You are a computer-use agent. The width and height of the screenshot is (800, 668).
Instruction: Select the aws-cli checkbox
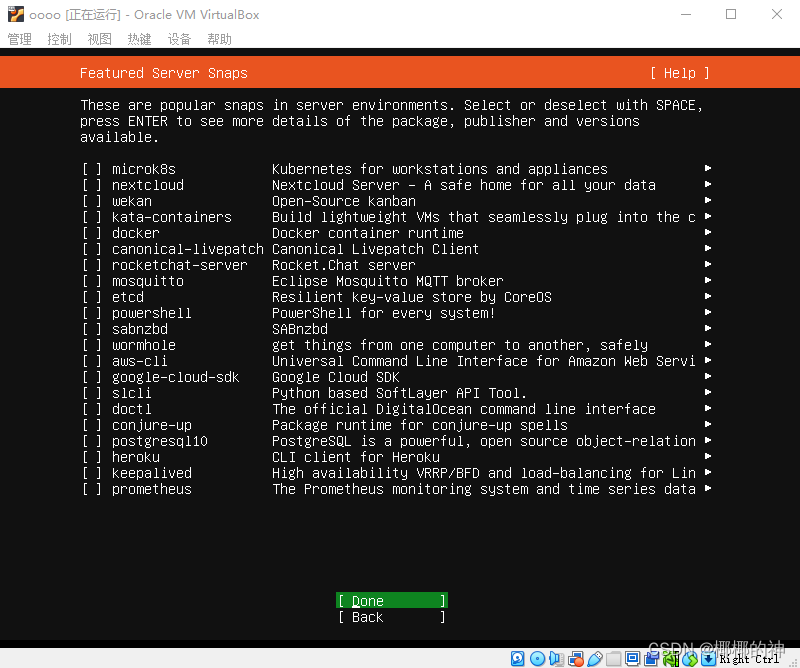point(92,361)
